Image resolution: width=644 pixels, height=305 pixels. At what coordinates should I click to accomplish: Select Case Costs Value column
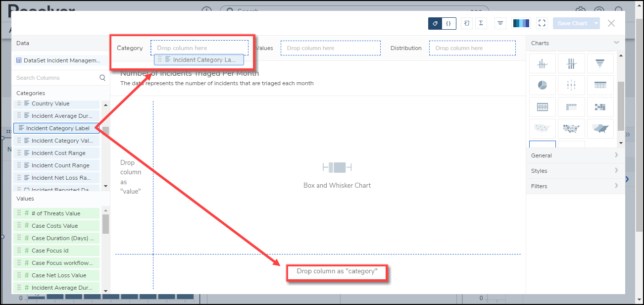[56, 226]
